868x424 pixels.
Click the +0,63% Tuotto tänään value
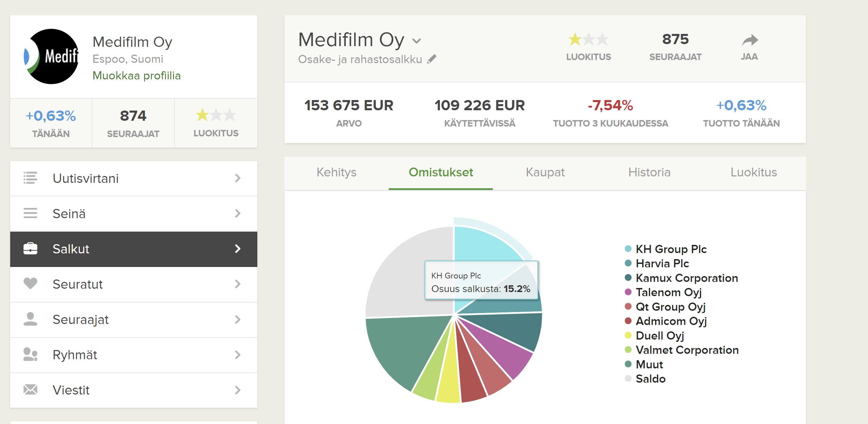pos(741,105)
